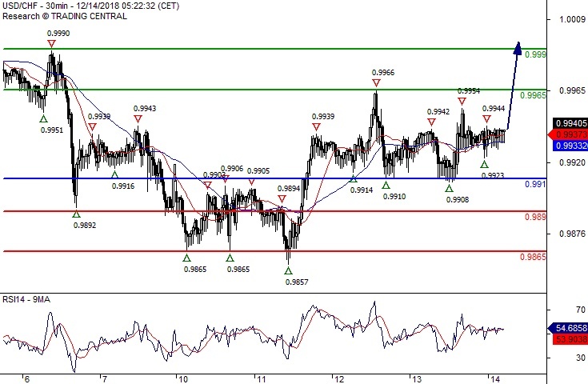Click the 30 level on the RSI scale

(581, 358)
